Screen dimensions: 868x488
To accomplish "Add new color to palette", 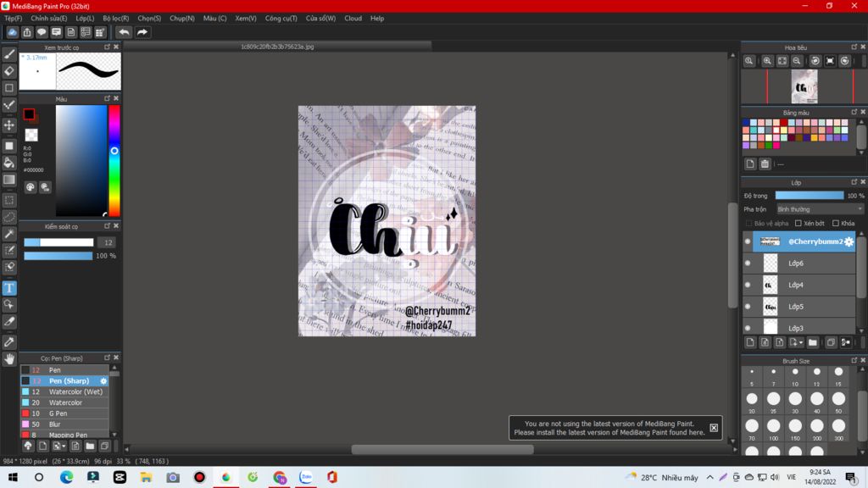I will click(x=750, y=164).
